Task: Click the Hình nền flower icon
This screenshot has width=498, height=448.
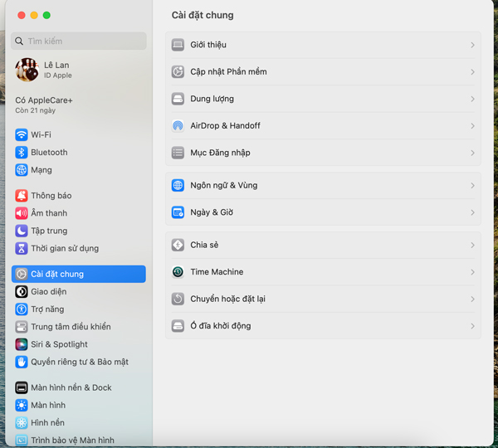Action: [x=22, y=423]
